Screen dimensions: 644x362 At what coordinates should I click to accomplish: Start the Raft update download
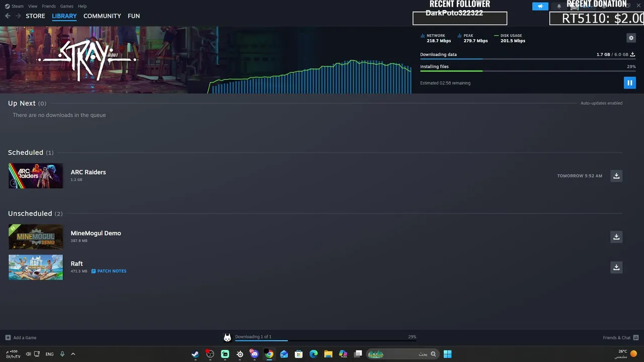click(x=616, y=267)
